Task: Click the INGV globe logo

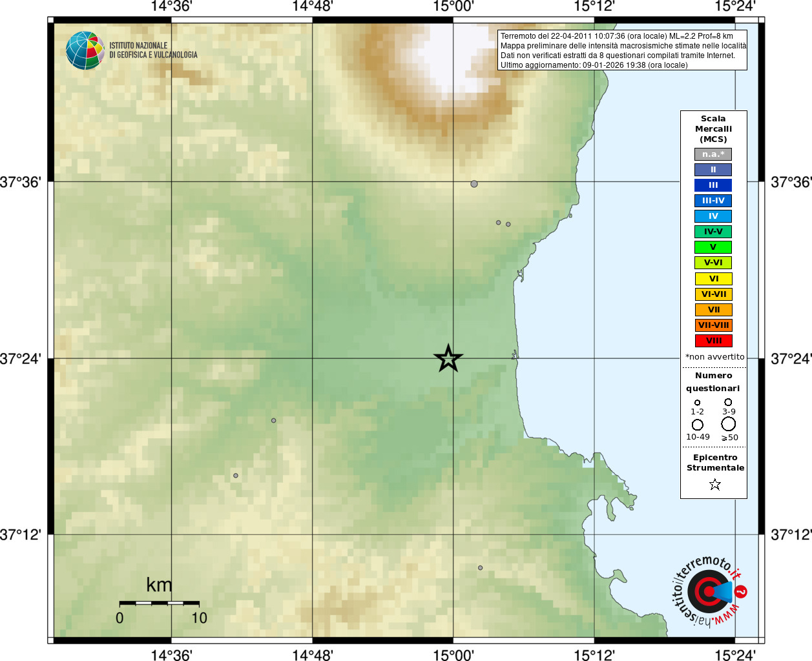Action: coord(85,50)
